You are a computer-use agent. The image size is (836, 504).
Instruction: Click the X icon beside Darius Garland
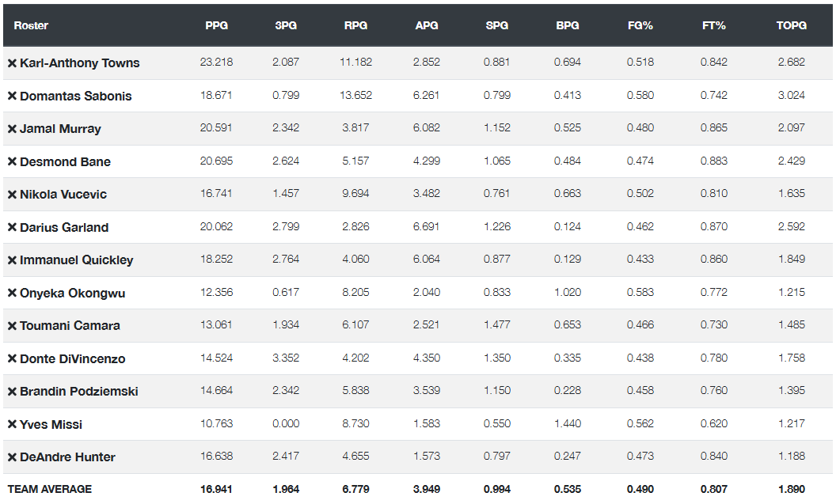[12, 228]
